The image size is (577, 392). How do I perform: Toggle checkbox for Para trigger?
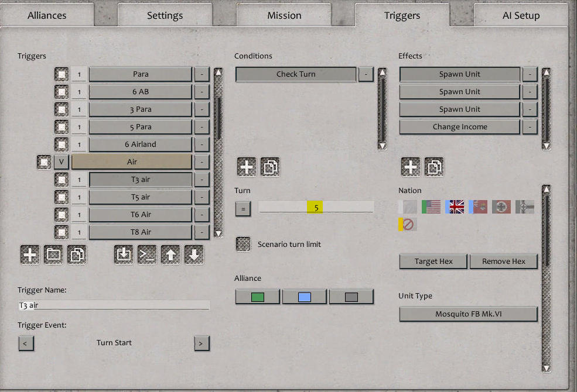click(x=62, y=74)
